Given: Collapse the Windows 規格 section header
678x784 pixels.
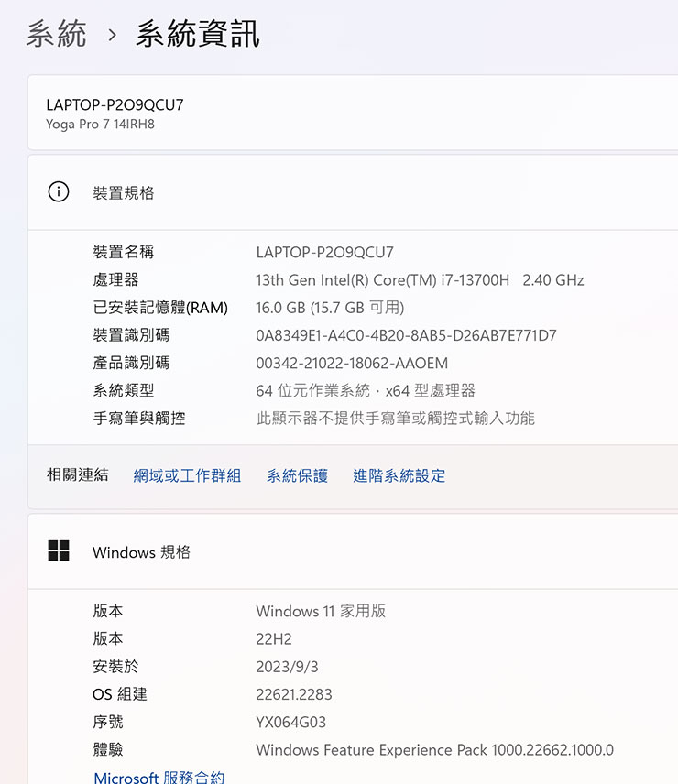Looking at the screenshot, I should point(353,551).
